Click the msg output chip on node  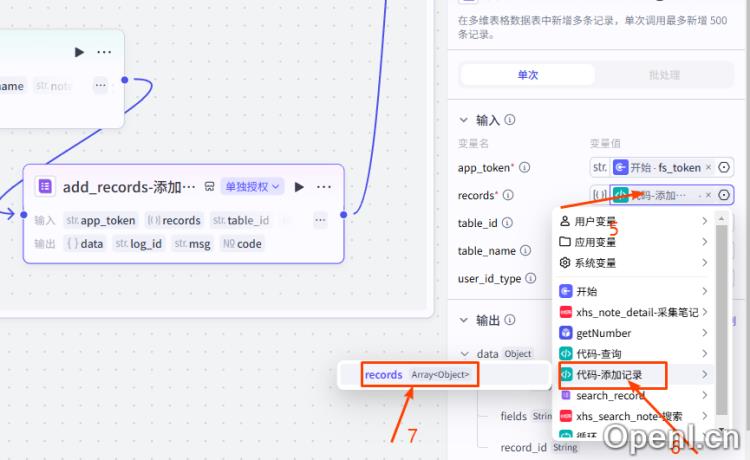(x=192, y=244)
